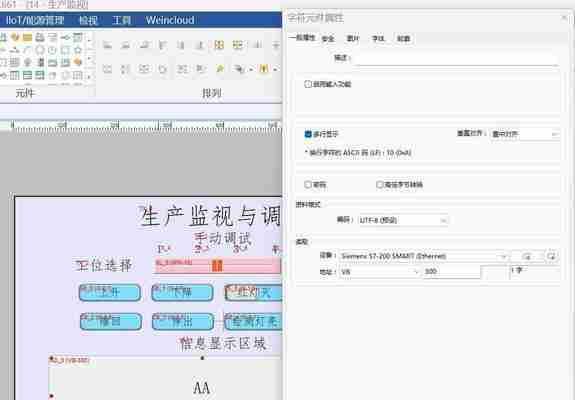This screenshot has height=400, width=575.
Task: Enable the 启用输入功能 checkbox
Action: click(x=308, y=84)
